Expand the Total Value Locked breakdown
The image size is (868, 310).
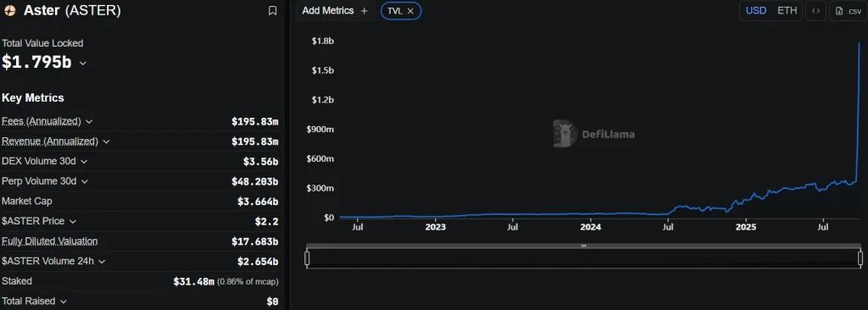[83, 64]
